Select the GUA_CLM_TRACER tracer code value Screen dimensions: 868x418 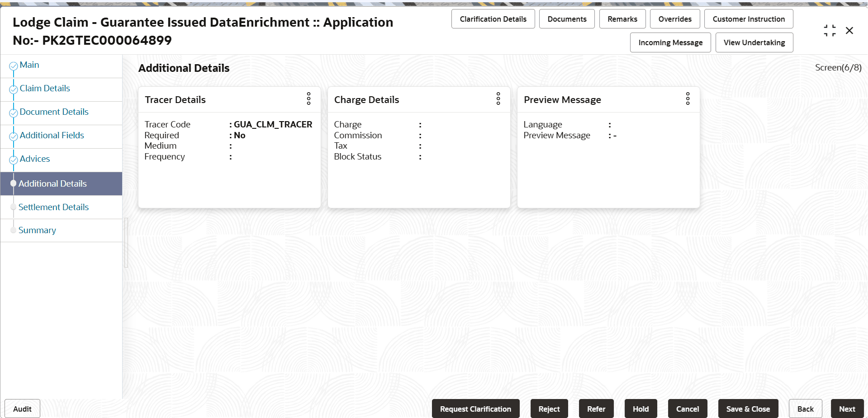point(273,124)
